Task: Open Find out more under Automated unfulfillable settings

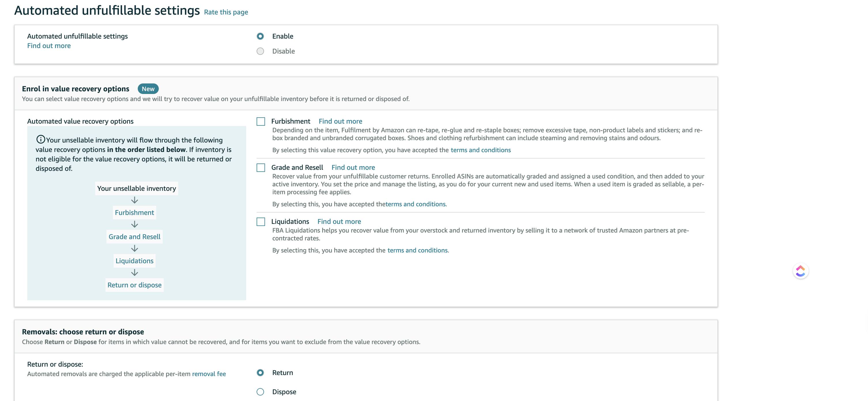Action: 49,46
